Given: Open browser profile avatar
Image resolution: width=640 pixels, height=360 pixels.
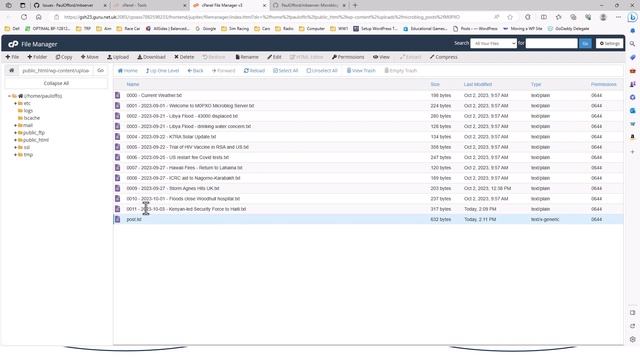Looking at the screenshot, I should point(603,17).
